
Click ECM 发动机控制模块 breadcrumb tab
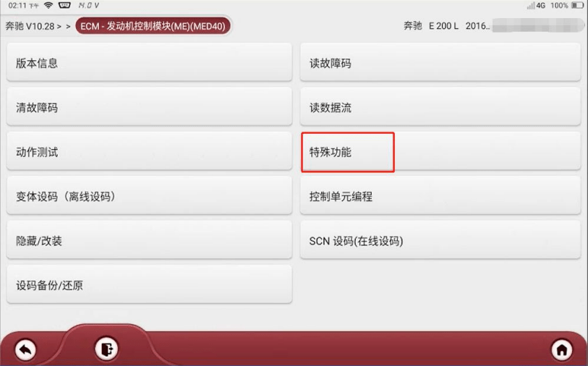[153, 26]
